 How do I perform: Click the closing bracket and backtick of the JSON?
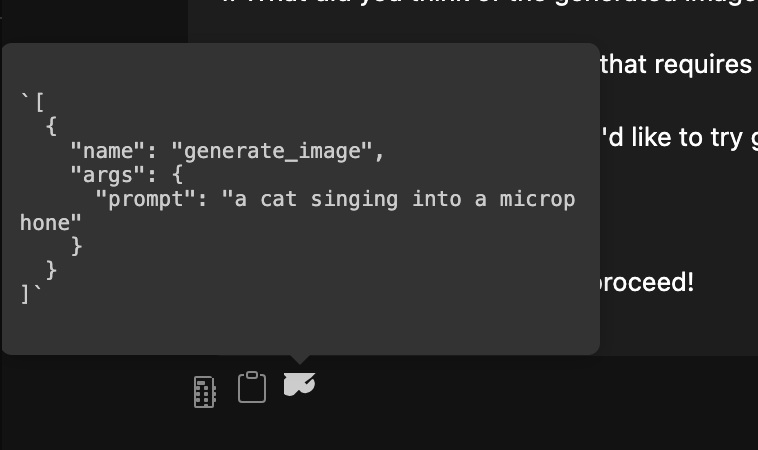(31, 294)
